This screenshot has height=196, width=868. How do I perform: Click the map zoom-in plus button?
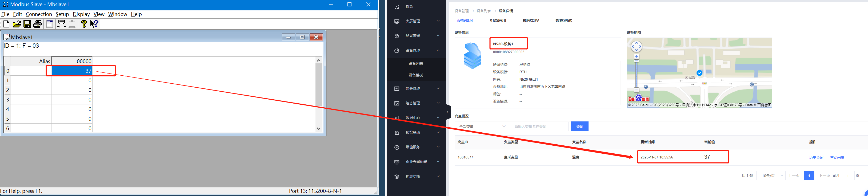pyautogui.click(x=636, y=56)
